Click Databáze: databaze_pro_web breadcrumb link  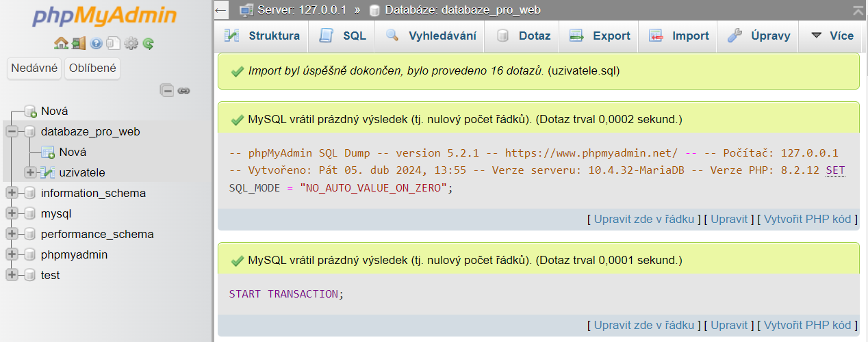click(x=463, y=10)
